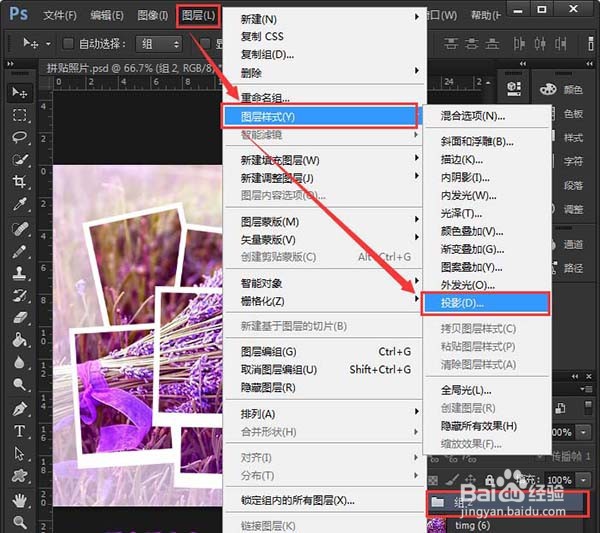Open the Image menu
Viewport: 600px width, 533px height.
tap(153, 15)
